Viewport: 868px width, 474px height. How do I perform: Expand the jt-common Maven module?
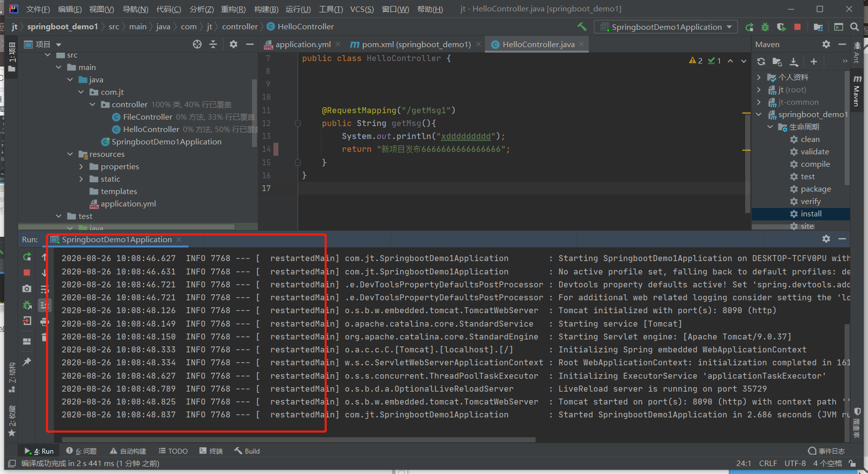759,102
